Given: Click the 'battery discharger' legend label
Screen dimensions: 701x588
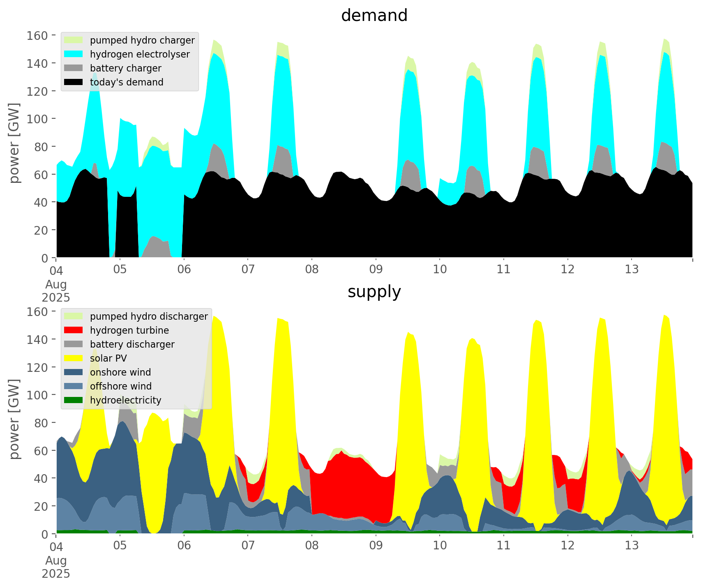Looking at the screenshot, I should coord(132,344).
